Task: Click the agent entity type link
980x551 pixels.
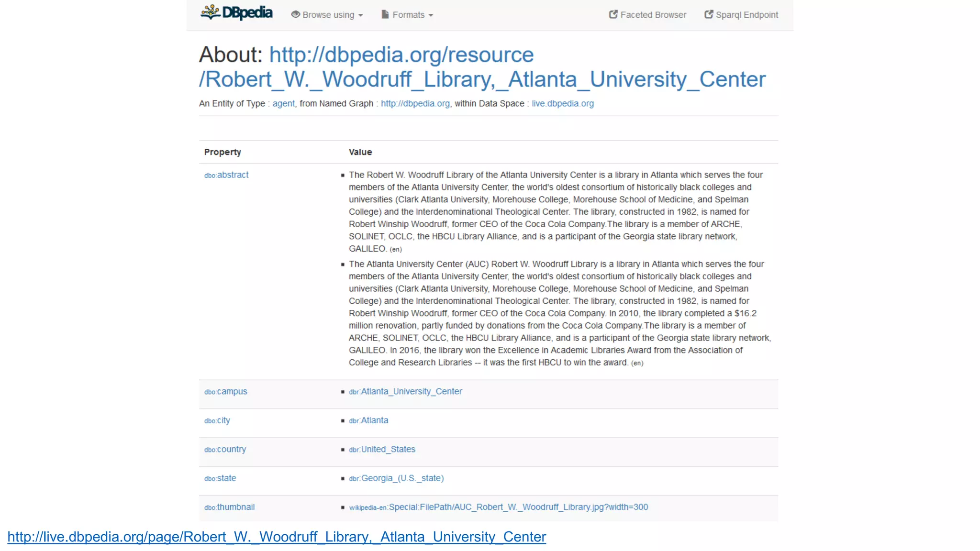Action: point(283,103)
